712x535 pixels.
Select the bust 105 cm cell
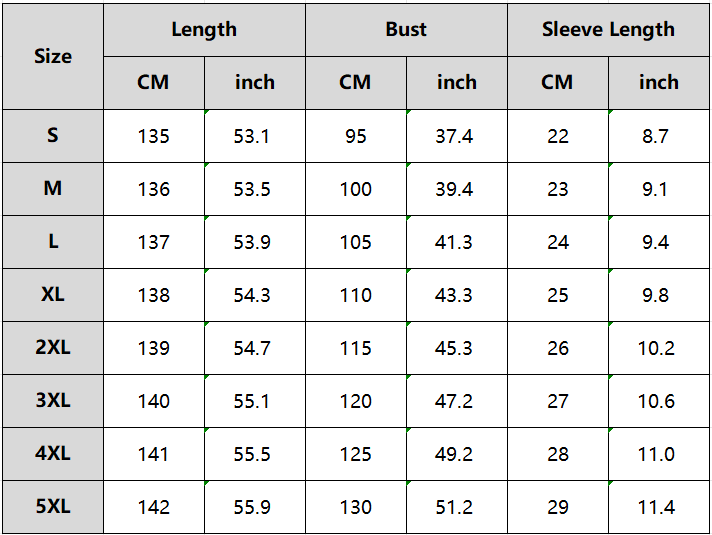[x=355, y=242]
